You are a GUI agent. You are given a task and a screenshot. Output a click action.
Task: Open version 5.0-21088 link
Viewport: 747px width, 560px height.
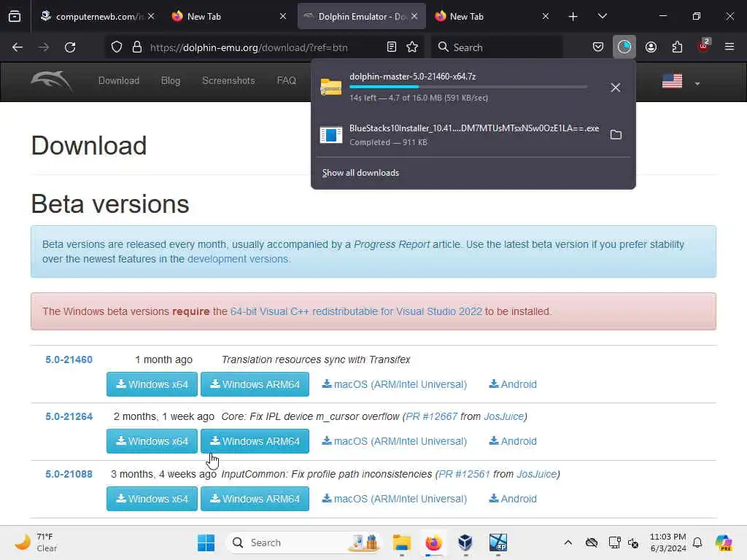coord(69,474)
